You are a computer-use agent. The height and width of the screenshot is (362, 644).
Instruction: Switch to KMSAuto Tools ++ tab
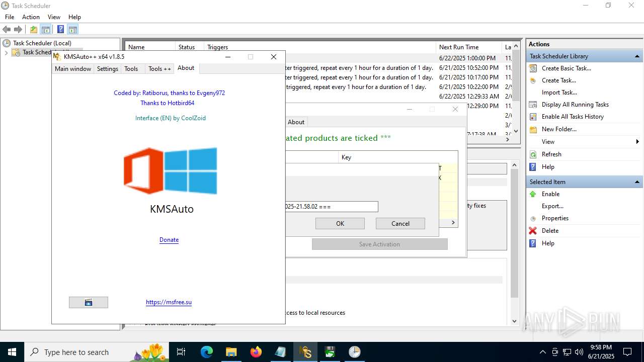coord(159,69)
